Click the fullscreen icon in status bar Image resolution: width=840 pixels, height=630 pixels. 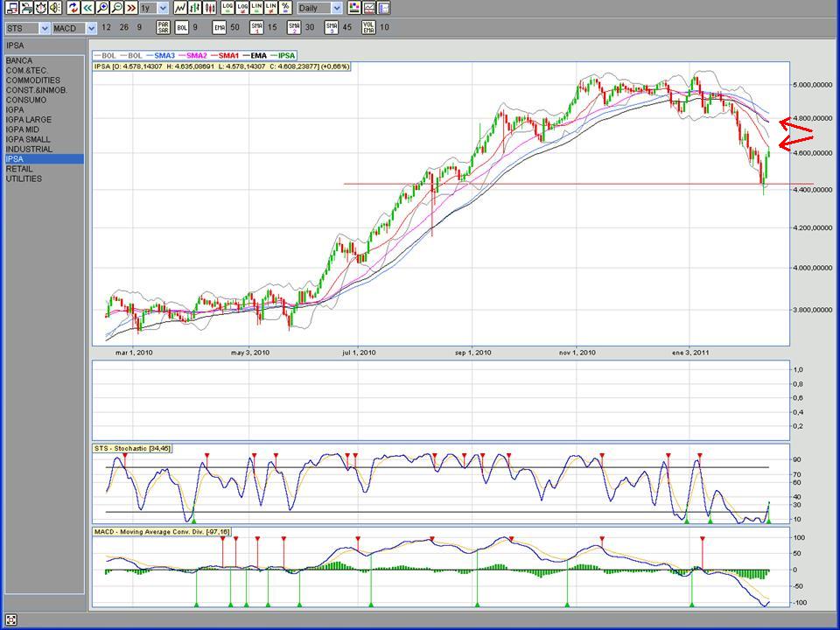pyautogui.click(x=11, y=620)
